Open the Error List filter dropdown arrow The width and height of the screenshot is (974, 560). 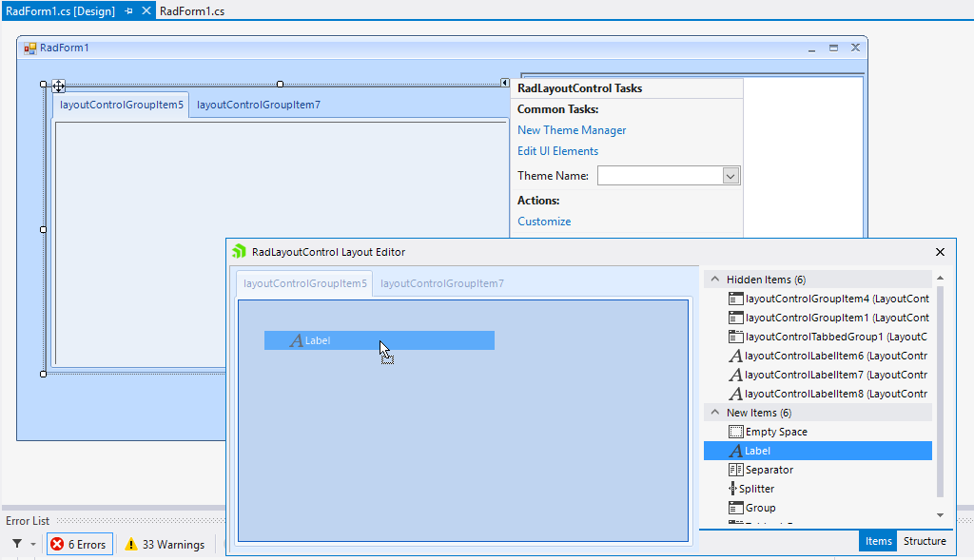pyautogui.click(x=33, y=545)
